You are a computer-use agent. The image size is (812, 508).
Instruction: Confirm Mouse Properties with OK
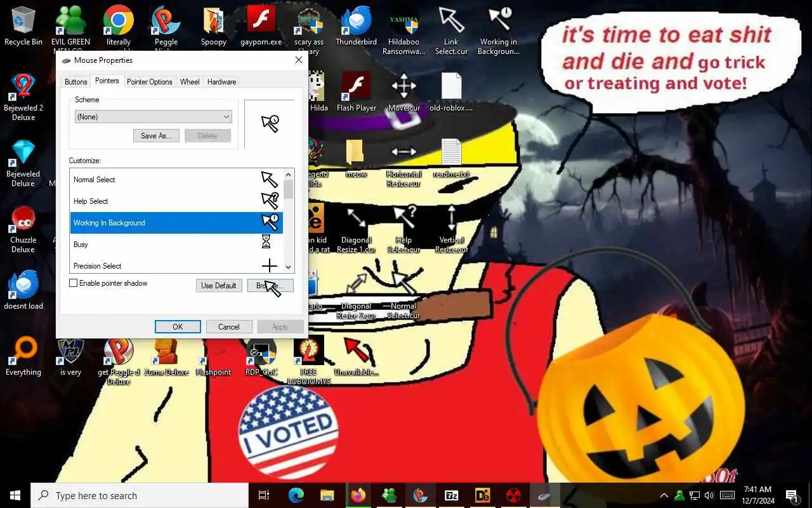click(178, 327)
